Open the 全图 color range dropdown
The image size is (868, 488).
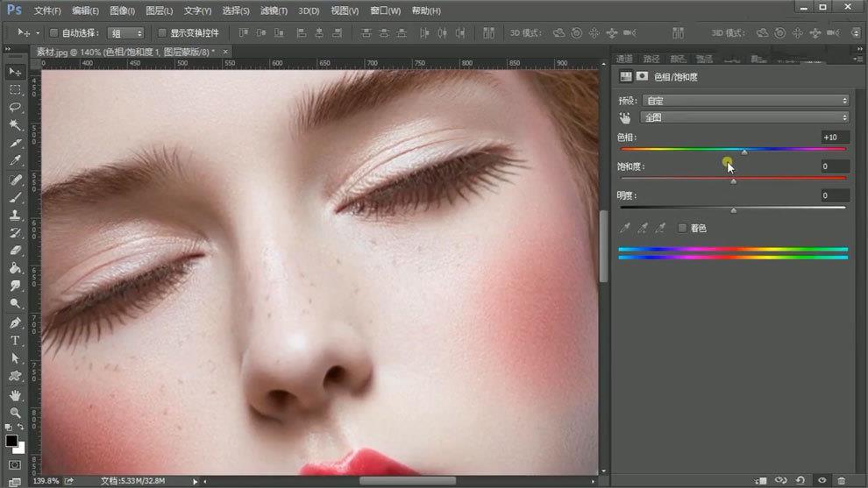pos(745,117)
